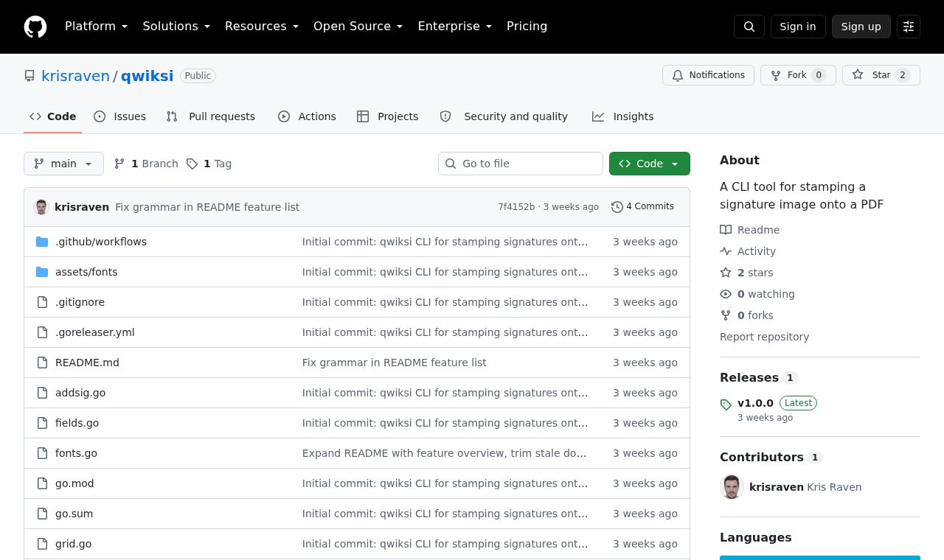Screen dimensions: 944x560
Task: Click the Sign in button
Action: pos(798,27)
